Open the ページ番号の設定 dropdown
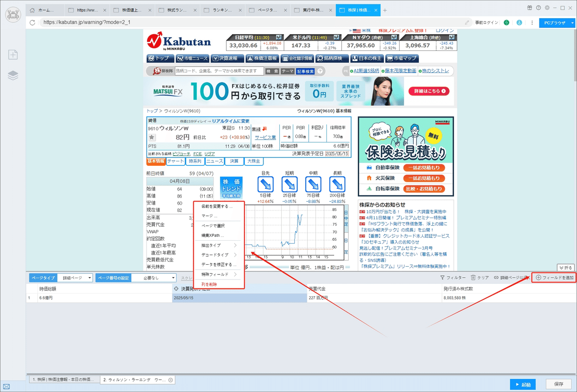 point(153,278)
